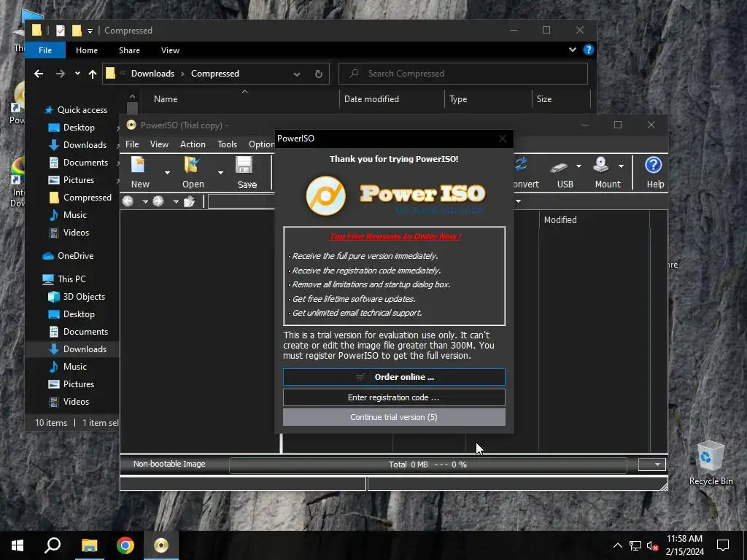Go up one folder in Explorer

(x=93, y=74)
